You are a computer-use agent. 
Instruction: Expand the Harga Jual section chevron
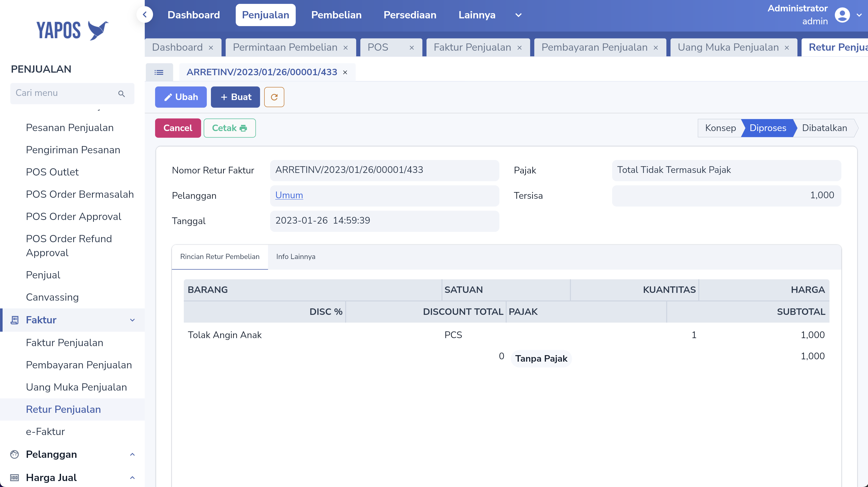132,477
